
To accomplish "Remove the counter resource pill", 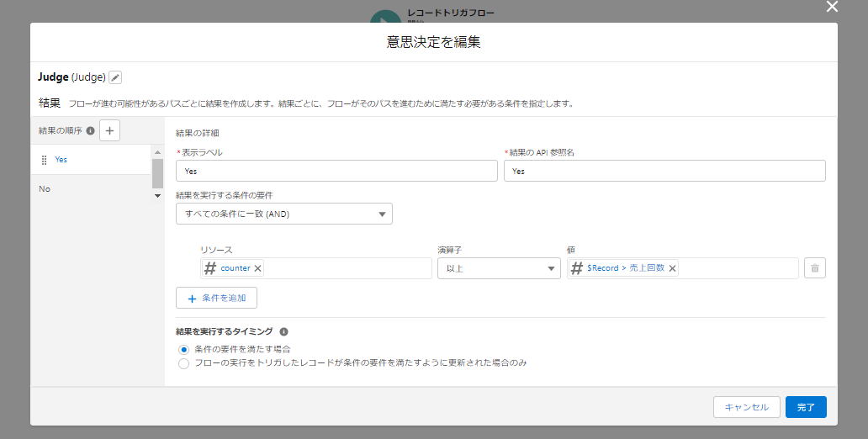I will coord(257,268).
